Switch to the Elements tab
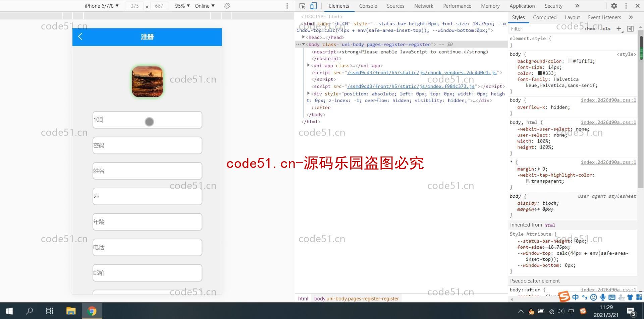 [339, 6]
